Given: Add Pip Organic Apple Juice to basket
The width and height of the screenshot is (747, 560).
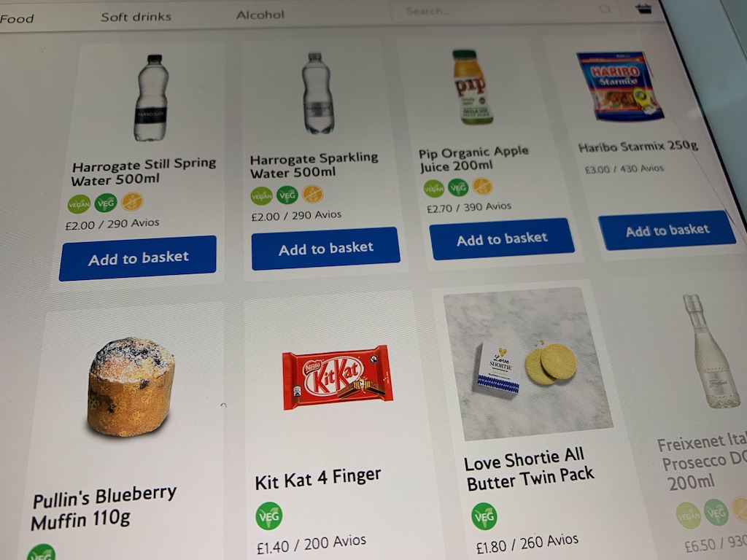Looking at the screenshot, I should click(x=502, y=239).
